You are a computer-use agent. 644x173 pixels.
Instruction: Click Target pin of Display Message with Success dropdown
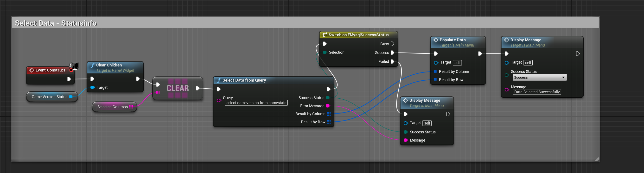point(507,63)
